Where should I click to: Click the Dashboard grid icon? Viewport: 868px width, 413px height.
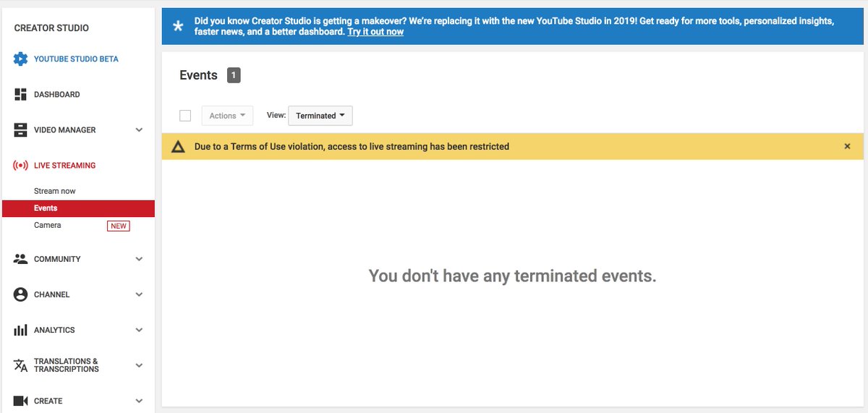tap(20, 95)
